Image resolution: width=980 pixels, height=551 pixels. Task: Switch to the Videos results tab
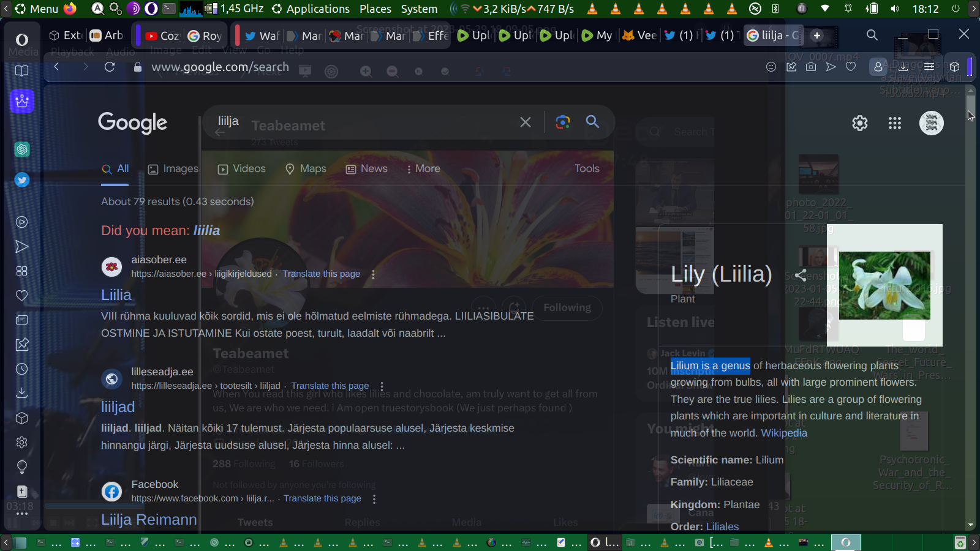pos(242,168)
